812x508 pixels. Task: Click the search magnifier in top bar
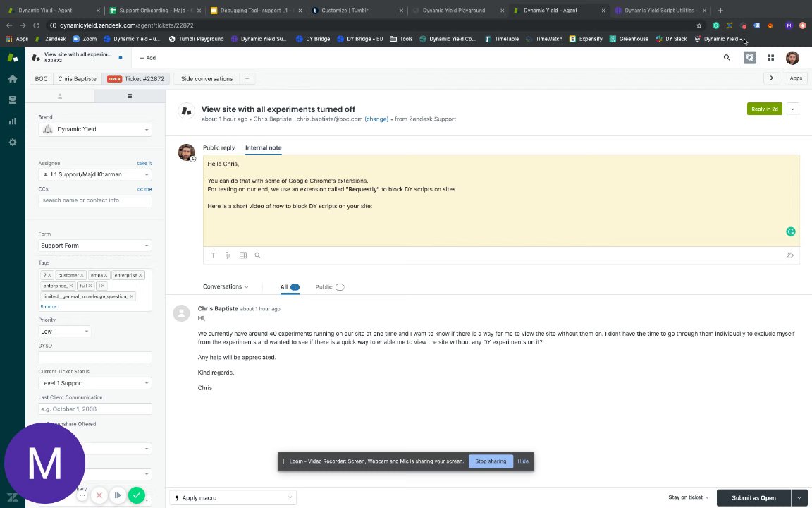pyautogui.click(x=727, y=58)
